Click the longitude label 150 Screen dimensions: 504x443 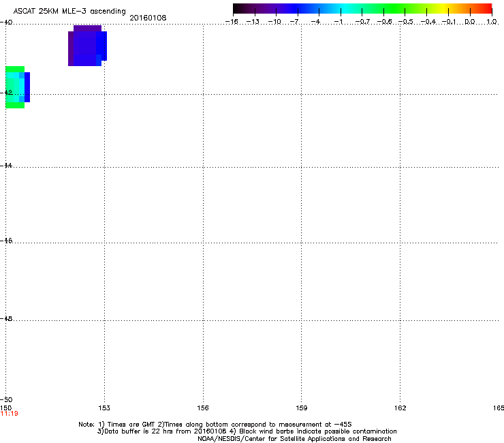pyautogui.click(x=5, y=408)
